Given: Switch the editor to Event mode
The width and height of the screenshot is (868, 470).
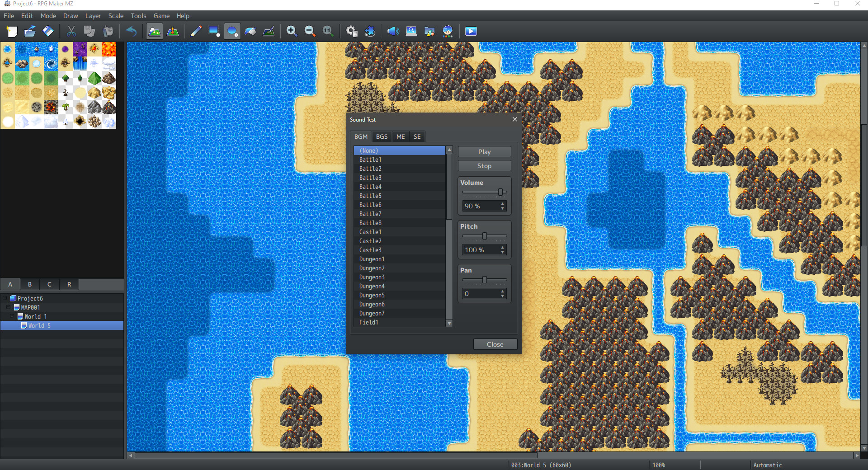Looking at the screenshot, I should tap(173, 31).
